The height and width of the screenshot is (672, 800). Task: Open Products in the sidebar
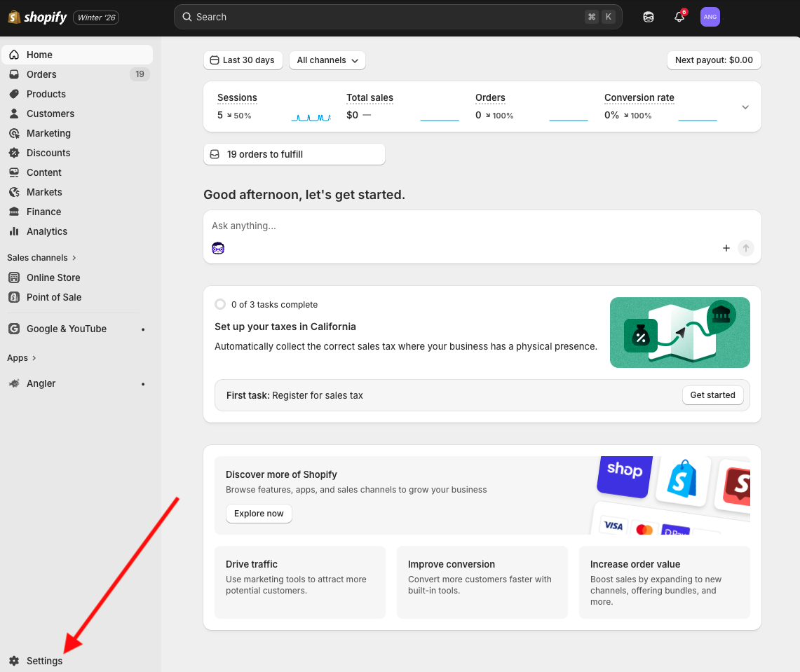coord(77,94)
